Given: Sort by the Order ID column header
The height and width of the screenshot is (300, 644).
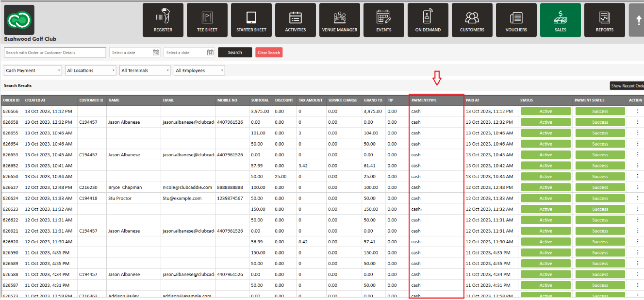Looking at the screenshot, I should coord(12,100).
